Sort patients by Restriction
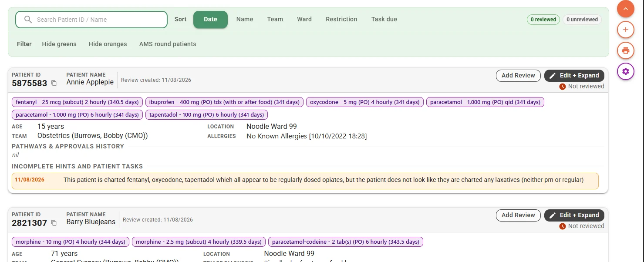The image size is (644, 262). pyautogui.click(x=341, y=20)
